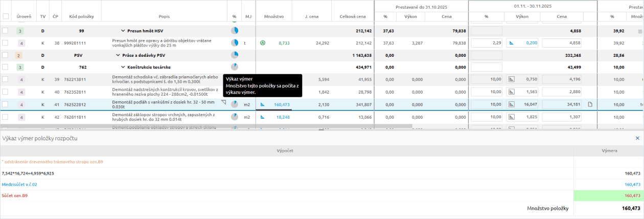This screenshot has width=644, height=219.
Task: Click the progress pie icon for Presun hmôt HSV
Action: coord(235,31)
